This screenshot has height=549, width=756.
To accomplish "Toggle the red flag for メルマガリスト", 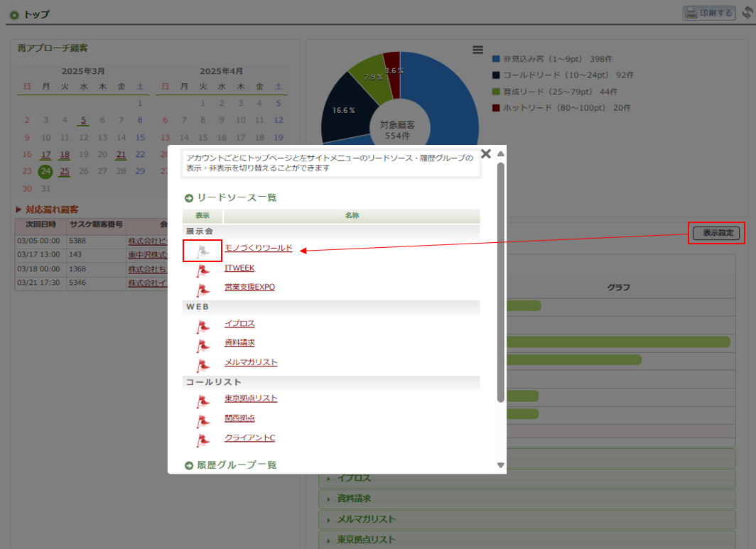I will (203, 365).
